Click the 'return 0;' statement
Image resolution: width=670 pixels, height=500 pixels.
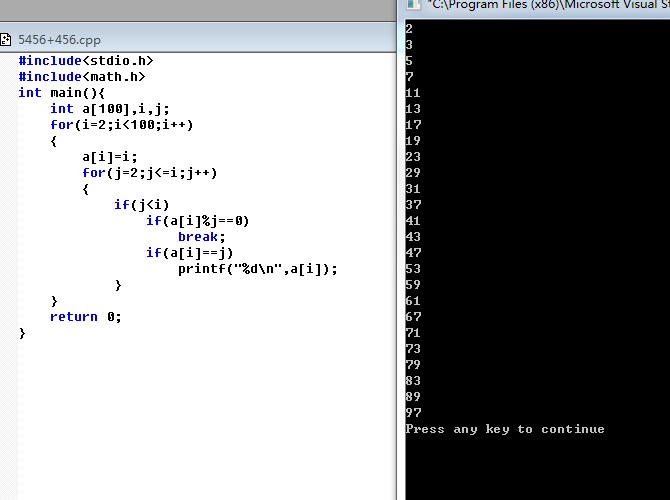tap(86, 317)
